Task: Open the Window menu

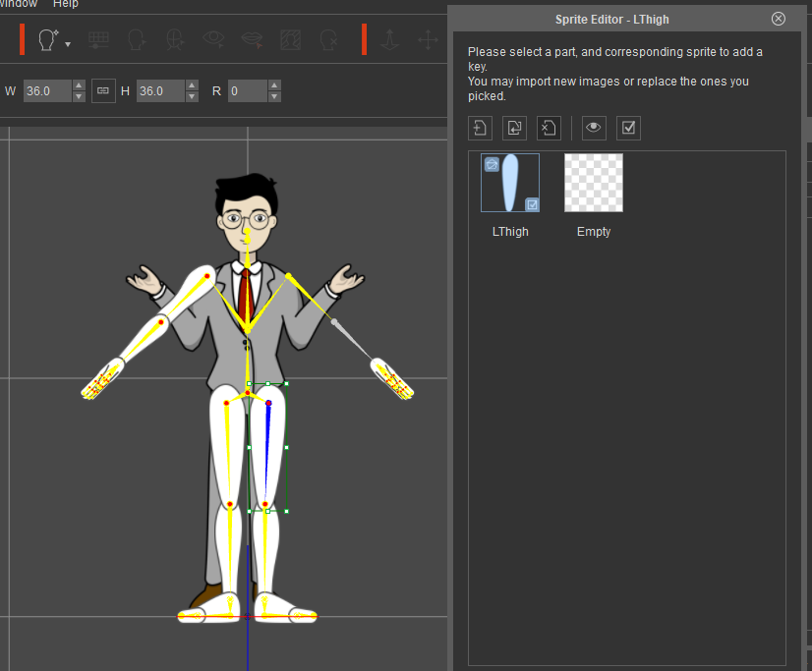Action: tap(18, 4)
